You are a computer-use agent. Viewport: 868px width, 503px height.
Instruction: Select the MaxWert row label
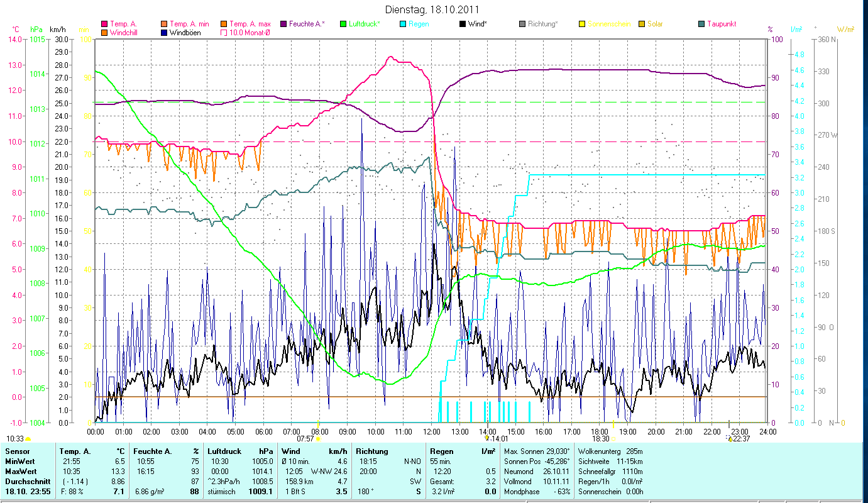tap(20, 472)
